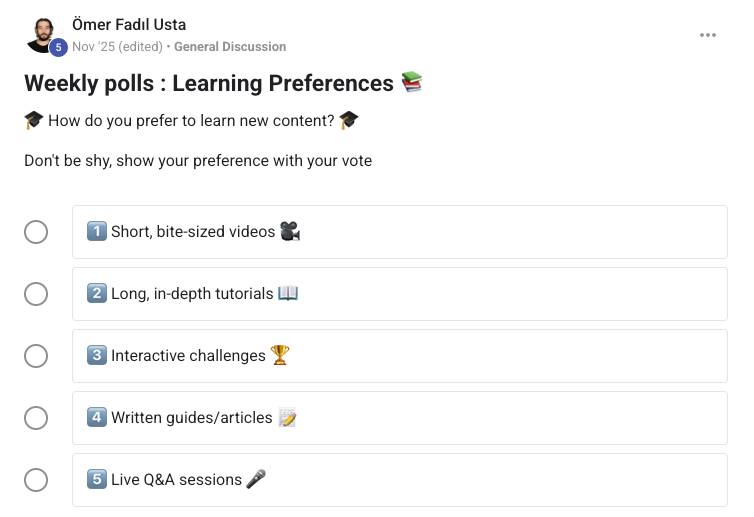Click the Nov '25 (edited) timestamp
The height and width of the screenshot is (517, 754).
117,47
